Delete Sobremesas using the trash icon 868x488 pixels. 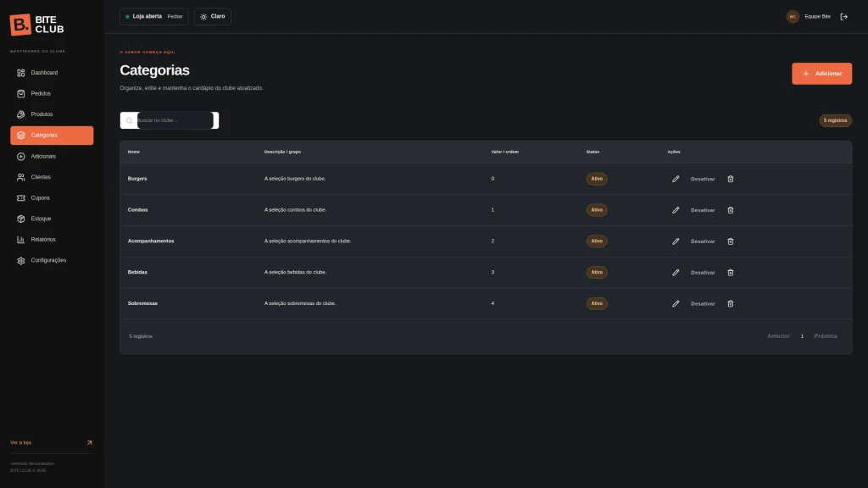730,304
